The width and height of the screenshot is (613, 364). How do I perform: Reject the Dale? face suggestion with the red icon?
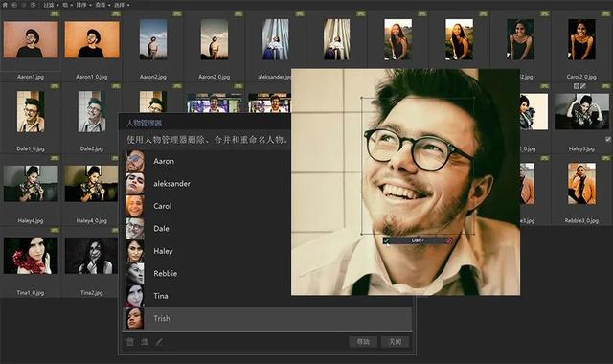[x=449, y=240]
